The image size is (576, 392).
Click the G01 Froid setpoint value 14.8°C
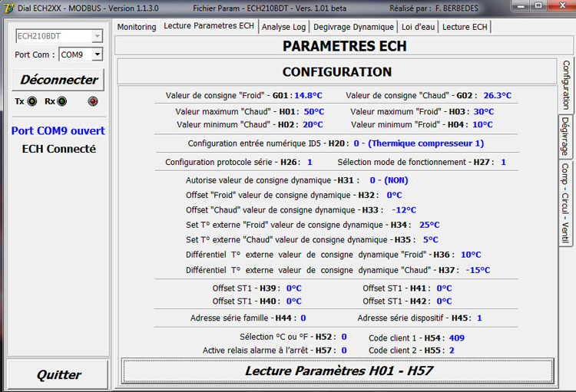308,96
